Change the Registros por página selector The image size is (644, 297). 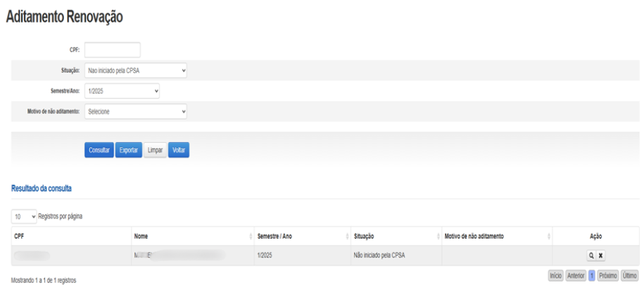(x=24, y=216)
